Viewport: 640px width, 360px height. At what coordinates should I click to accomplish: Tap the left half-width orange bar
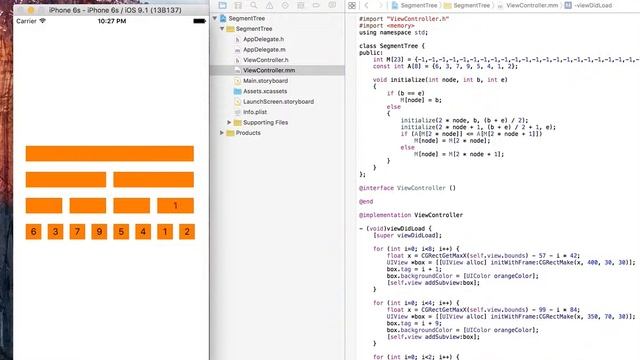(x=66, y=180)
